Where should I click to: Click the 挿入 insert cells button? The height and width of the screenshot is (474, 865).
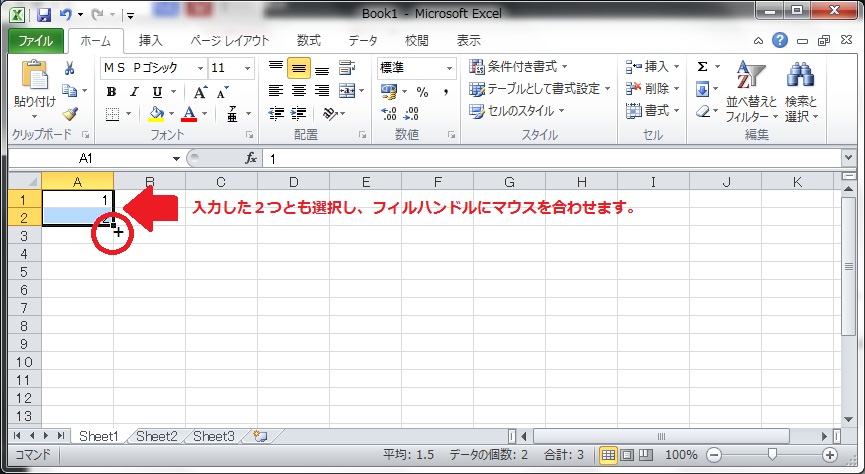point(652,67)
